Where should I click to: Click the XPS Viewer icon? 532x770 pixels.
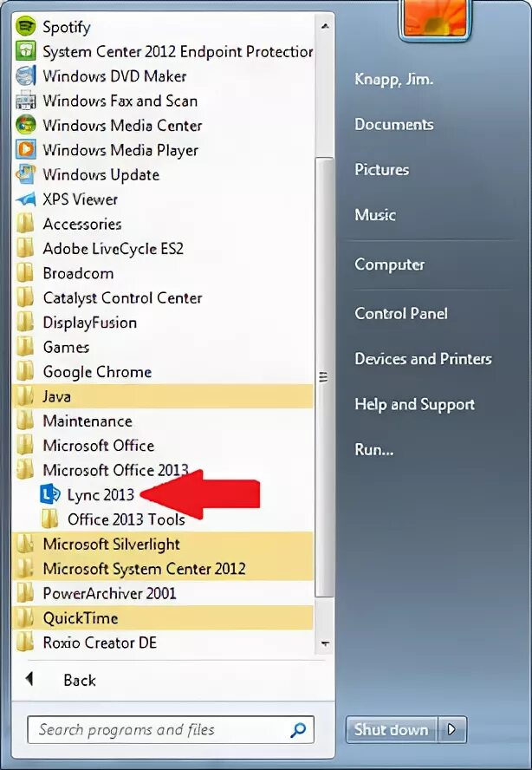click(25, 199)
